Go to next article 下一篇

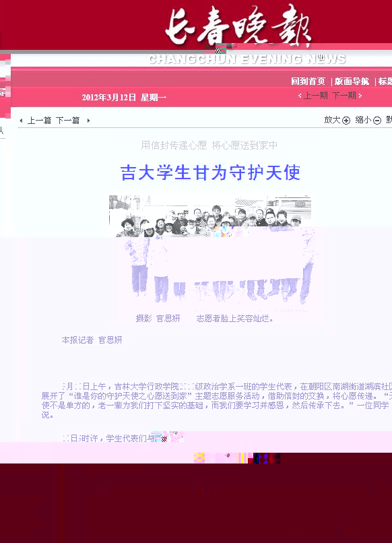pos(68,121)
